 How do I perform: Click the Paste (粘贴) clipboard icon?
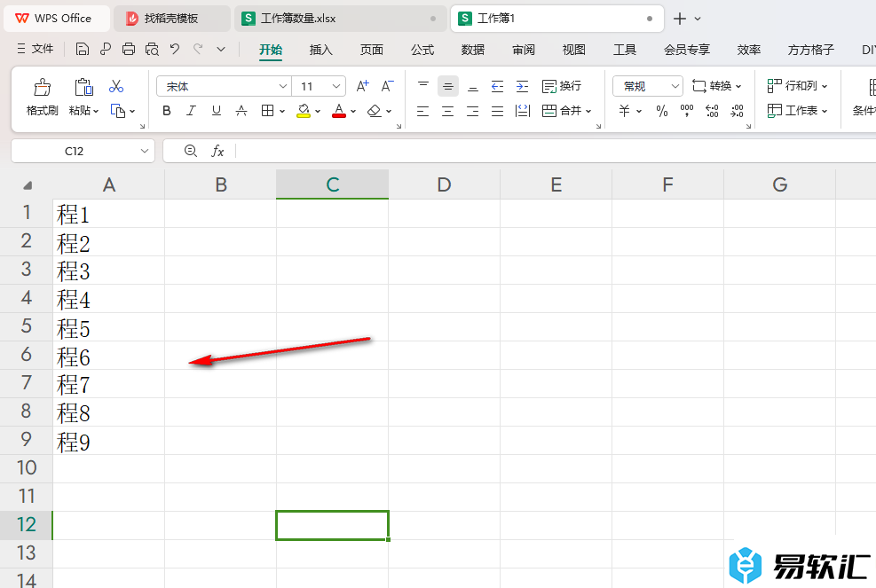[83, 87]
